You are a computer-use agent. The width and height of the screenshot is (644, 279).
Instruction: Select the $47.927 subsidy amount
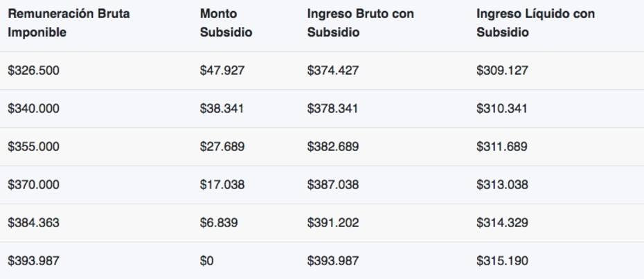[222, 71]
